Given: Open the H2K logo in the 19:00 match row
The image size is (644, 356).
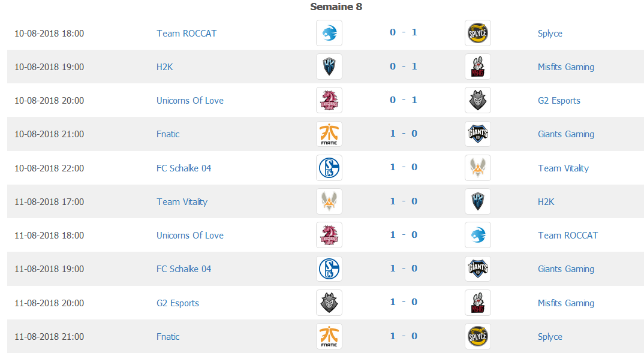Looking at the screenshot, I should [329, 67].
